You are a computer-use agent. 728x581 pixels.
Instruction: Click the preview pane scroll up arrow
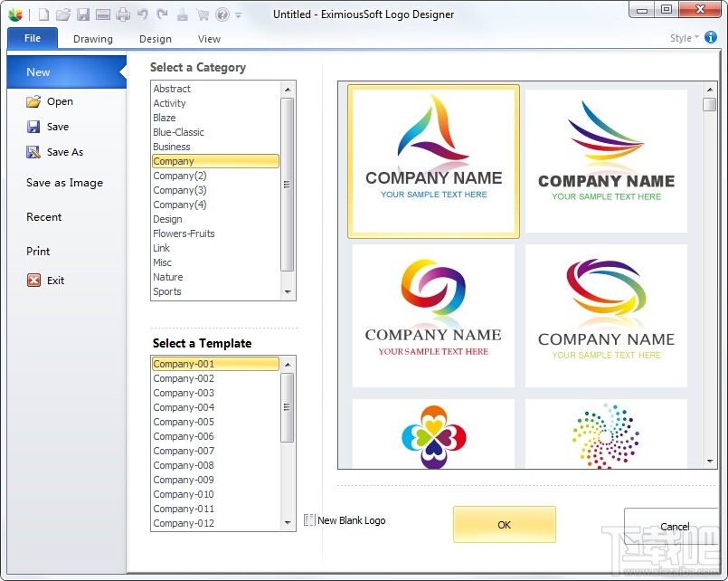710,90
